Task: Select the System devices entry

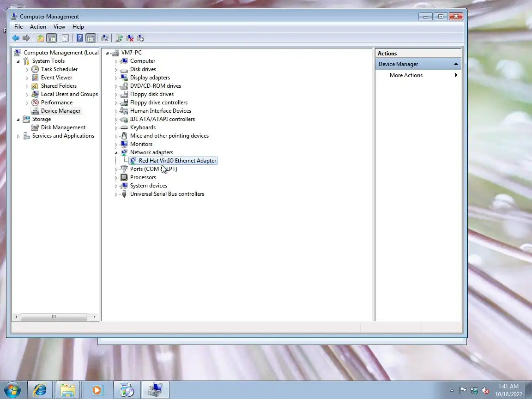Action: click(x=149, y=186)
